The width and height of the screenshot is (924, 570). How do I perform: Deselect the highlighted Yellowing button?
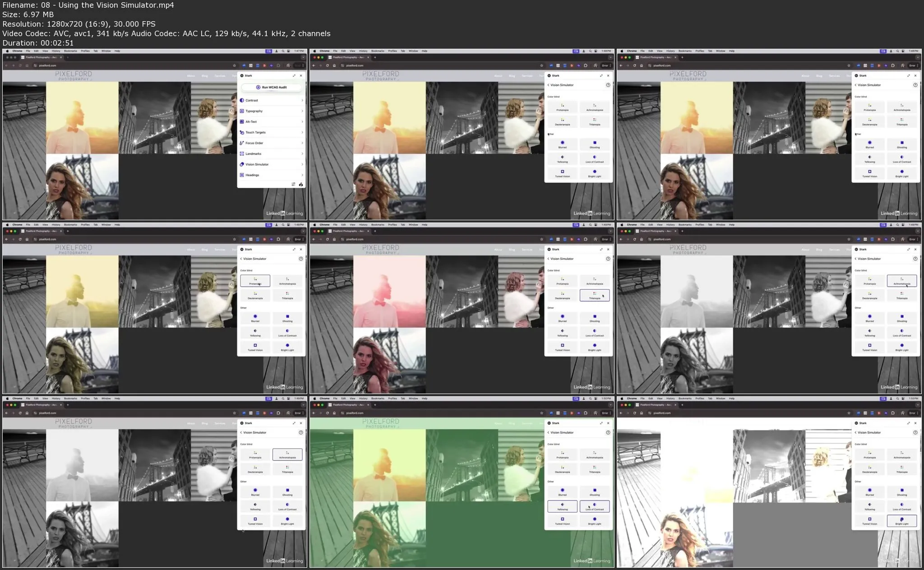tap(562, 506)
